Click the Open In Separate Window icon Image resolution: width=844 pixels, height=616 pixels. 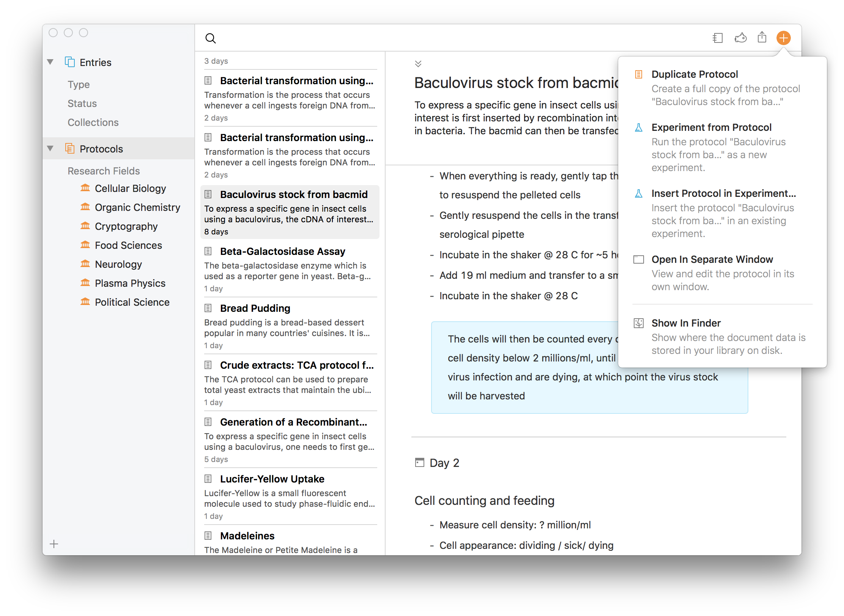click(x=639, y=259)
